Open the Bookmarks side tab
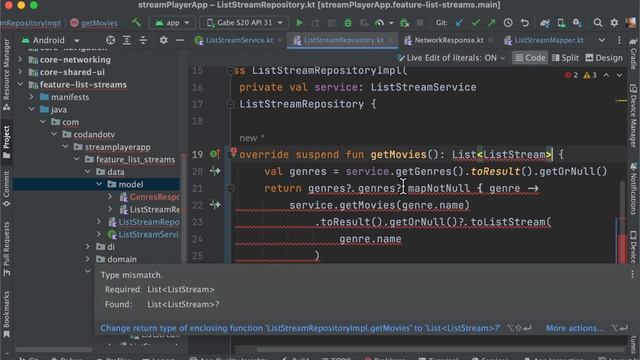 pyautogui.click(x=7, y=313)
